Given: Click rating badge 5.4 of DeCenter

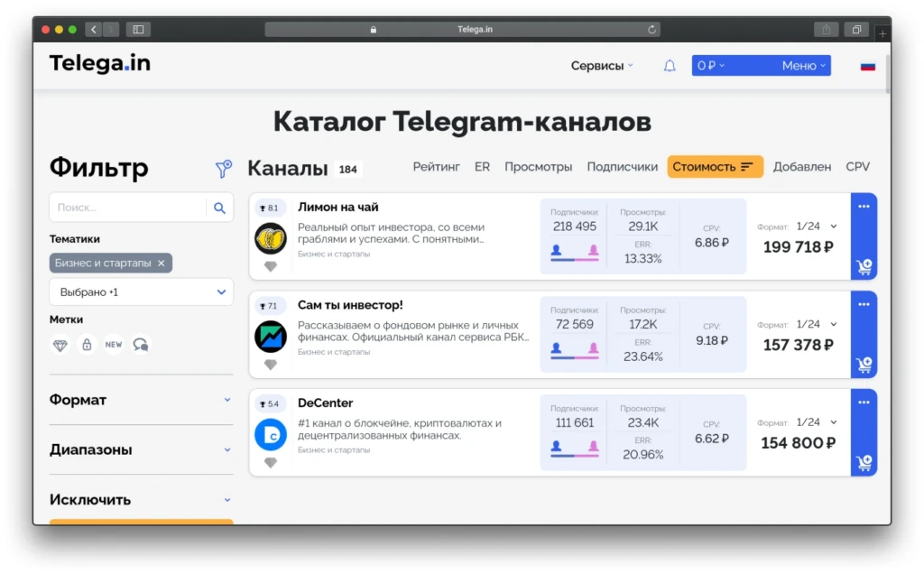Looking at the screenshot, I should [269, 403].
